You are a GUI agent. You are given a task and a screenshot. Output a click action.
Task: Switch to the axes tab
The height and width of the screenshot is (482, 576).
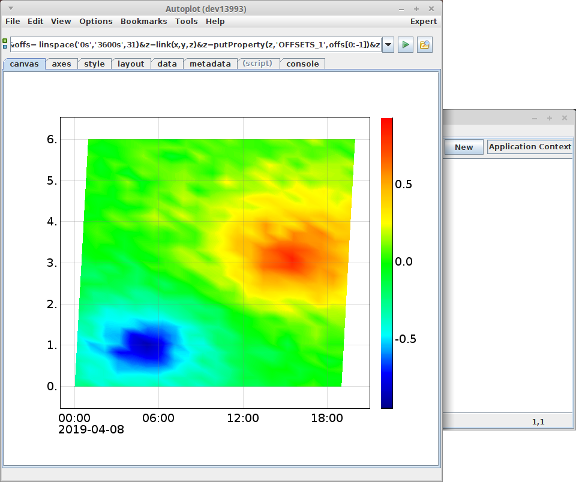(x=61, y=64)
